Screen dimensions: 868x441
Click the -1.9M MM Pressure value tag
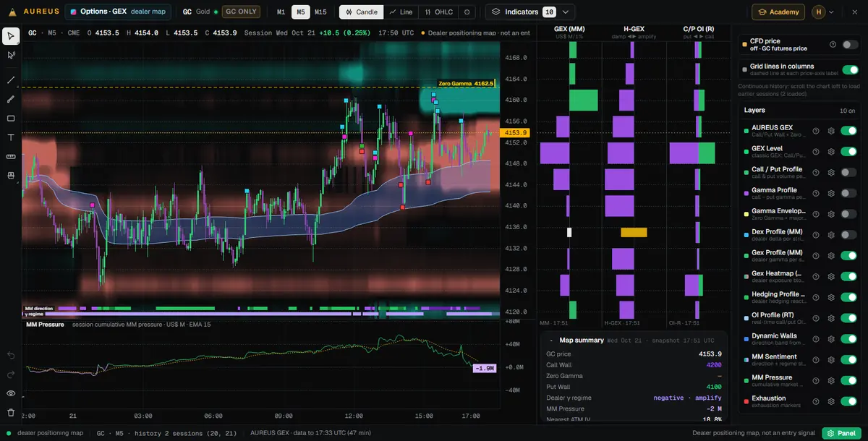(x=484, y=369)
